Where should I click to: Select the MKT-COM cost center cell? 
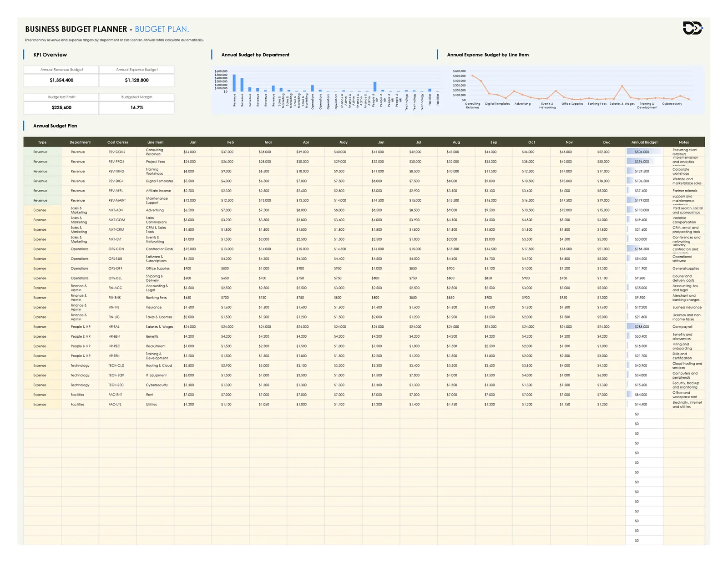click(118, 220)
